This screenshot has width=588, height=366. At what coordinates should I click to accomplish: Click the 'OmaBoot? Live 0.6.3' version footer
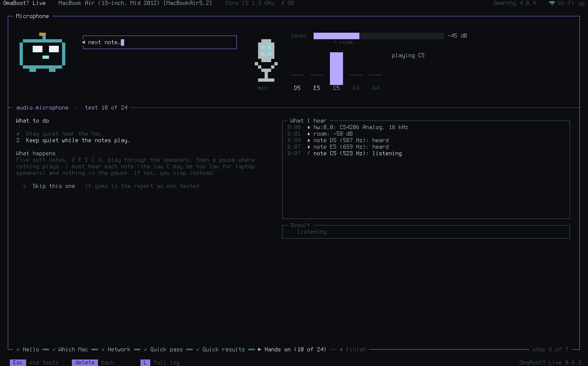[x=550, y=362]
